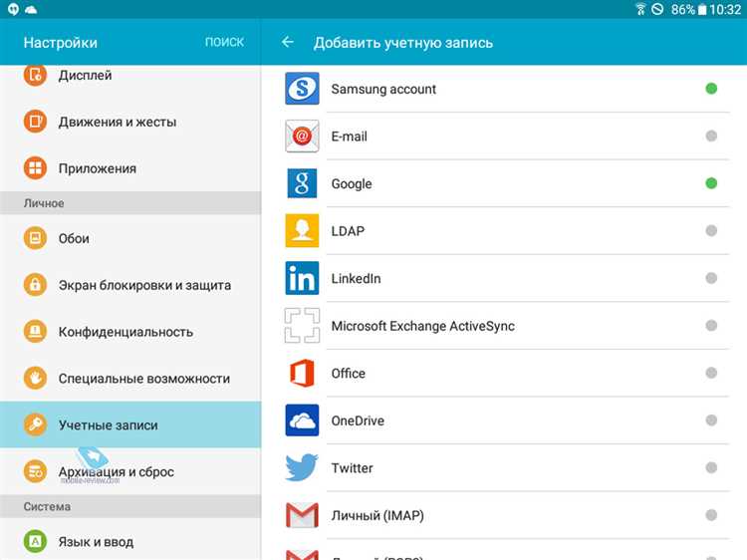The height and width of the screenshot is (560, 747).
Task: Tap the Samsung account icon
Action: pos(302,89)
